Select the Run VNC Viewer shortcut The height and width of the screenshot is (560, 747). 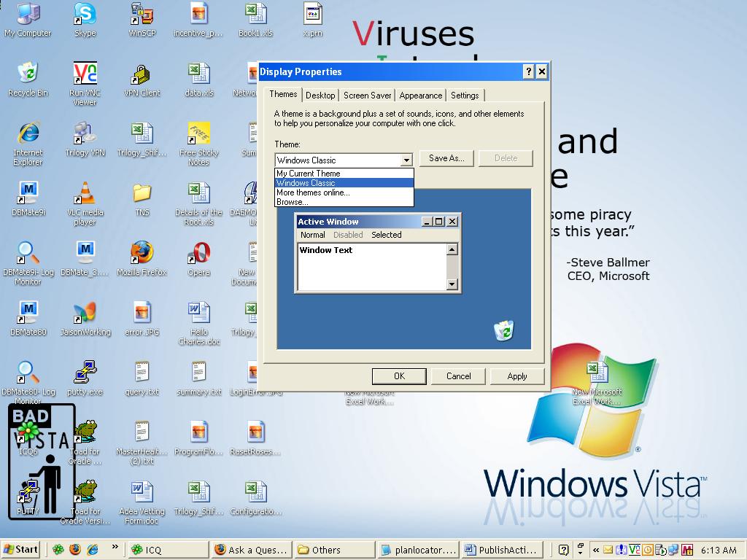coord(85,83)
